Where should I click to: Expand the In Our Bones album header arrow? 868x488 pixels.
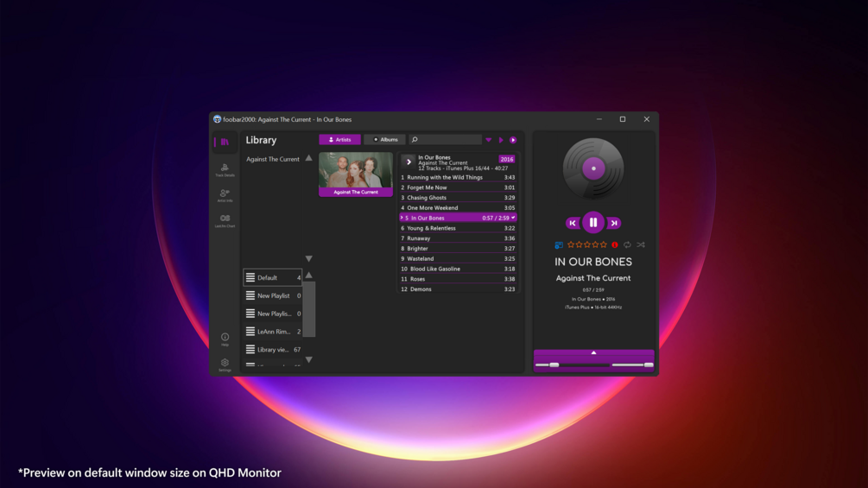coord(409,162)
